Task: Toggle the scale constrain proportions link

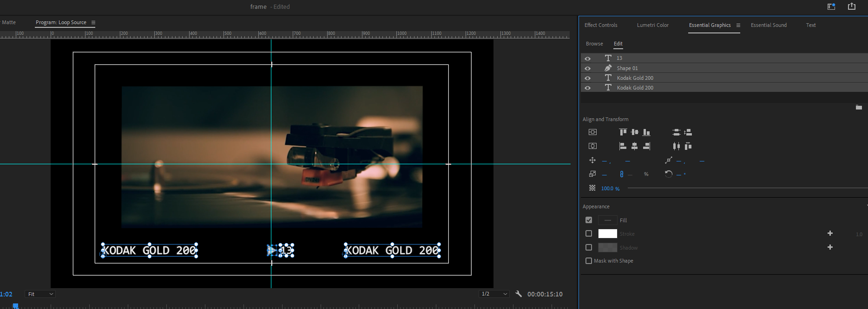Action: (622, 174)
